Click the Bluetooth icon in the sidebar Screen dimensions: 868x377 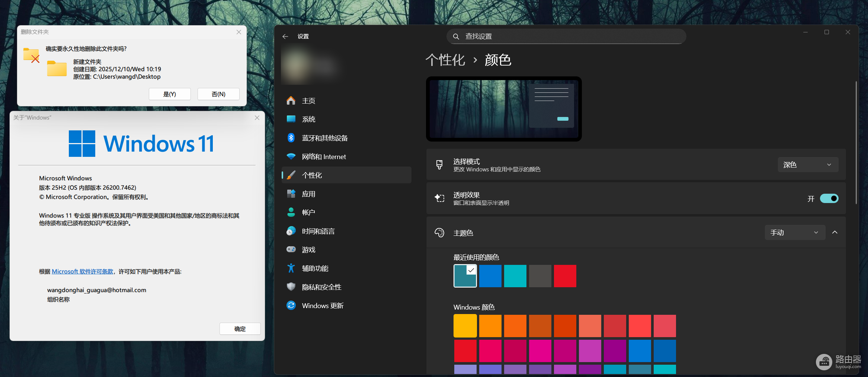click(x=291, y=138)
